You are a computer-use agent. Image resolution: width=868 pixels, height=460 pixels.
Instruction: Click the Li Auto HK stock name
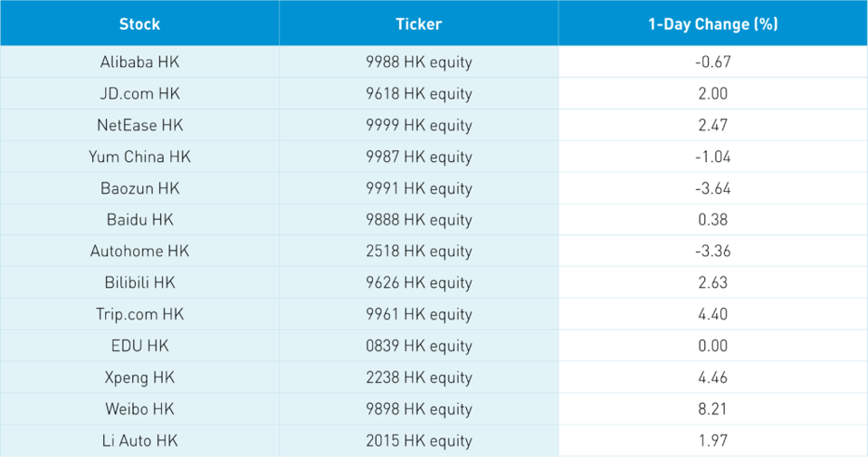point(139,441)
